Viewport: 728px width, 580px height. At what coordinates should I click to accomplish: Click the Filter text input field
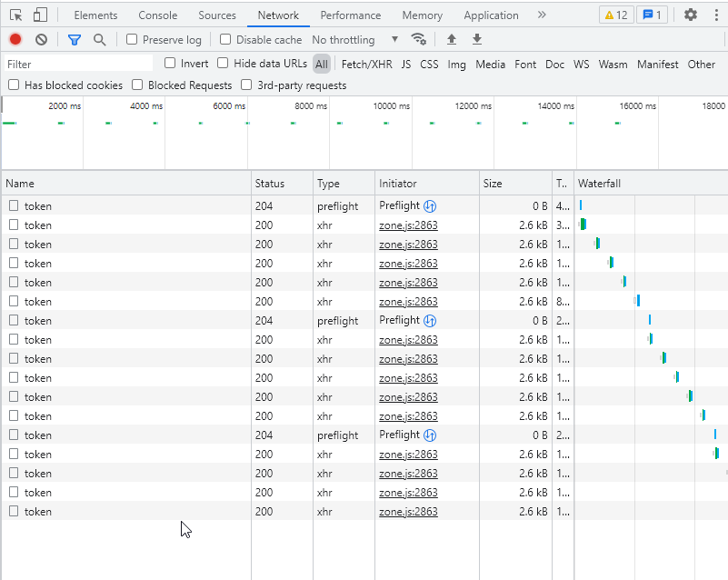tap(77, 65)
